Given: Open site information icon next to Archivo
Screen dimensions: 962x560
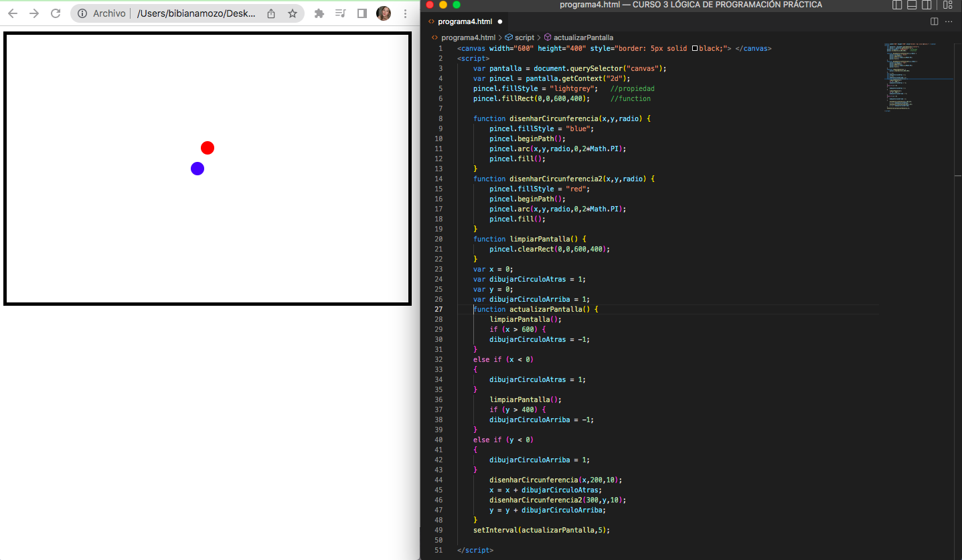Looking at the screenshot, I should coord(82,13).
